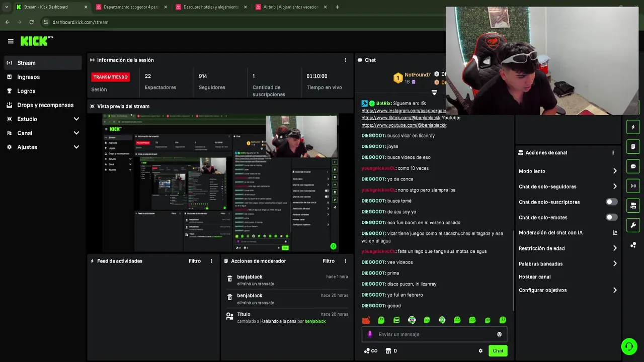
Task: Open the TikTok link in BotRix message
Action: (x=401, y=118)
